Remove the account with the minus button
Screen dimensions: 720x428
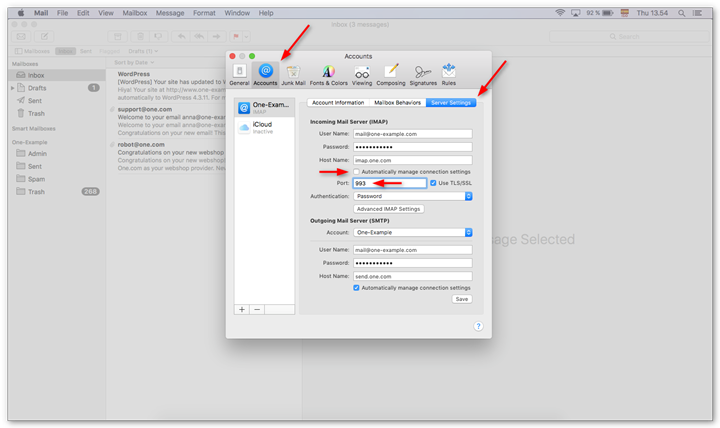click(257, 310)
